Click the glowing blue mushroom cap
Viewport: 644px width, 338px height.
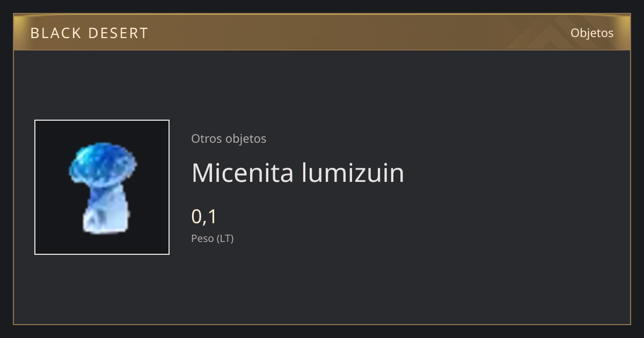tap(103, 162)
